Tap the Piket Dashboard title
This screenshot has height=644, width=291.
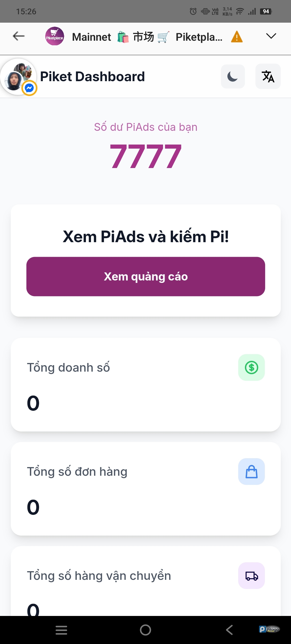pyautogui.click(x=92, y=77)
